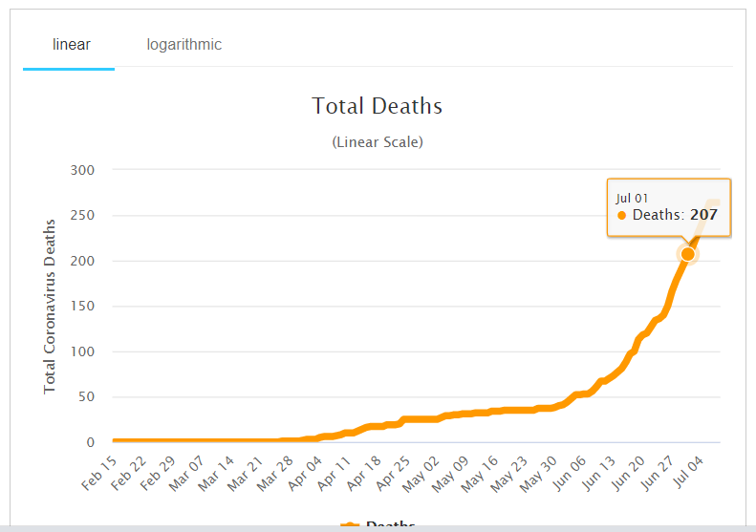Image resolution: width=756 pixels, height=532 pixels.
Task: Click the Total Coronavirus Deaths axis title
Action: (x=50, y=306)
